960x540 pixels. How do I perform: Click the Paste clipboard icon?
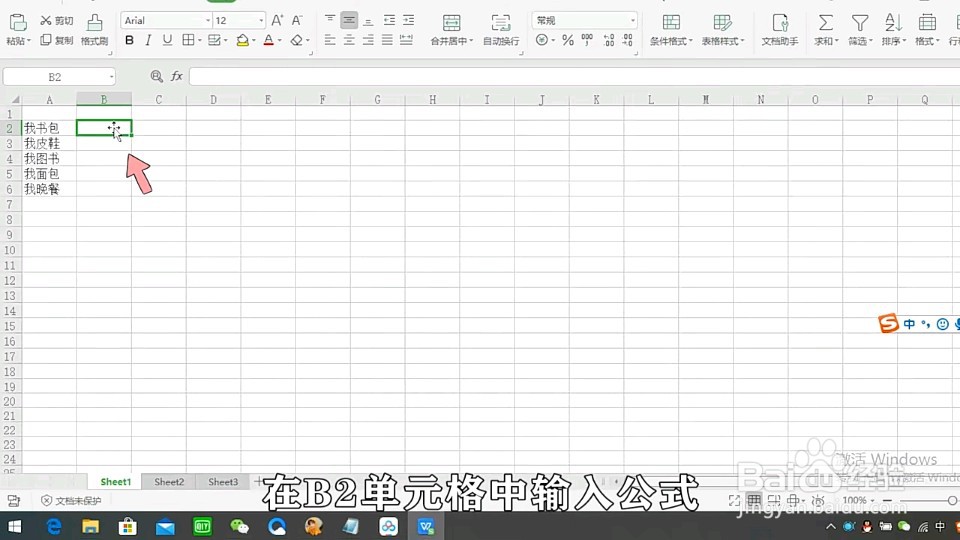(x=18, y=23)
